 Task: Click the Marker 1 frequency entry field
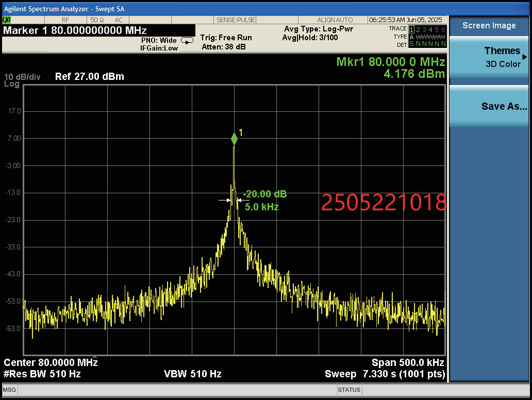pyautogui.click(x=75, y=30)
